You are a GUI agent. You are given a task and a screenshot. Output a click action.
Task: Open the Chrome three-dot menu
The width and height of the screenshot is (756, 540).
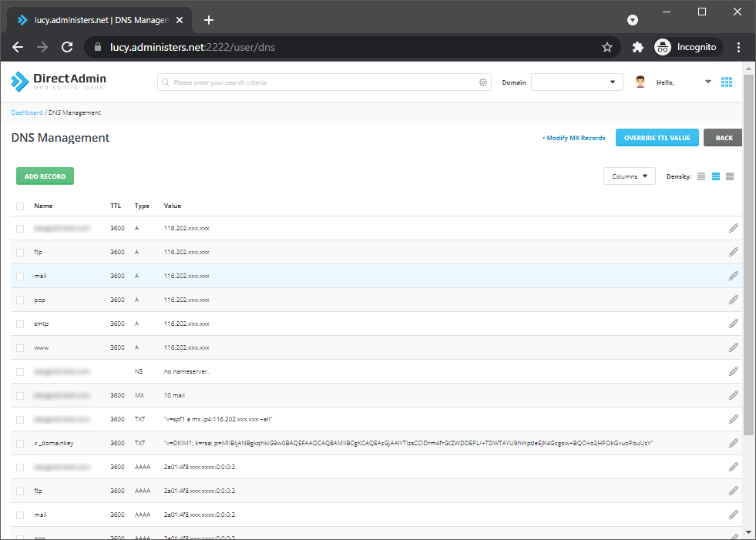coord(738,47)
